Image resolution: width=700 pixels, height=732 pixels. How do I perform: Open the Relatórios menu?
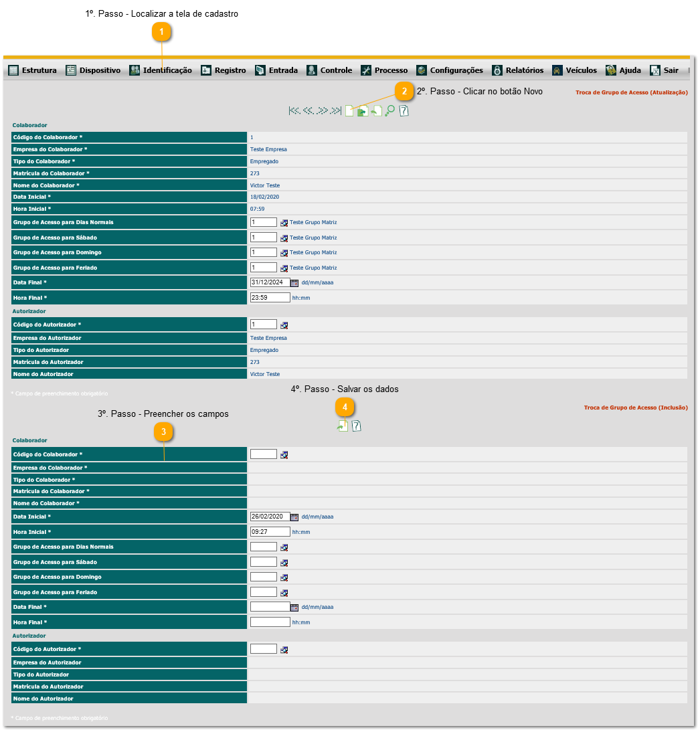(x=517, y=70)
